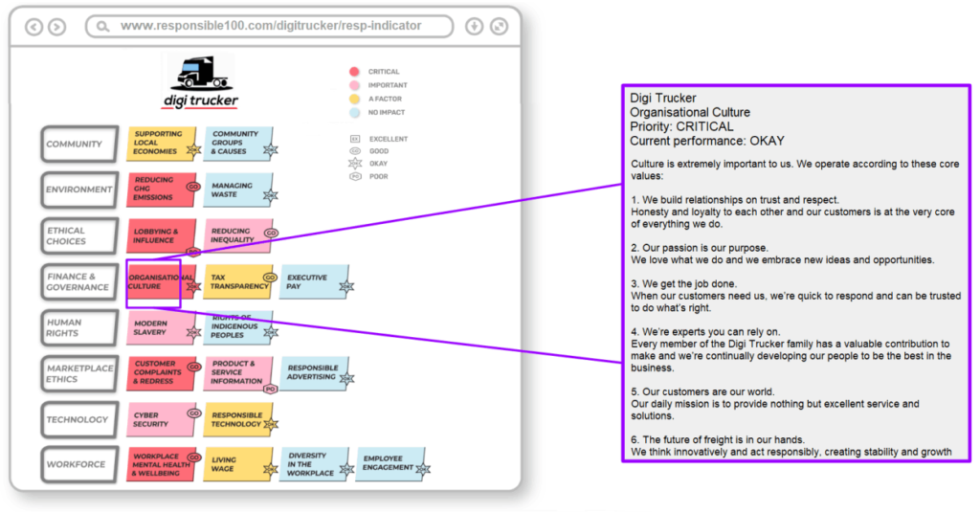Open the Product & Service Information card

(237, 373)
